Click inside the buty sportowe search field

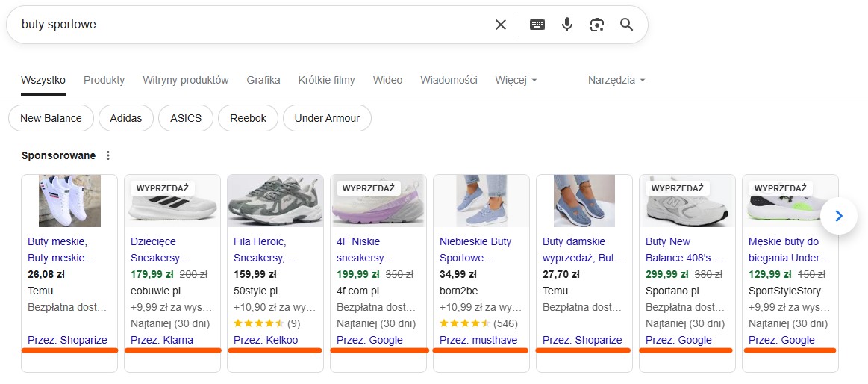(249, 25)
